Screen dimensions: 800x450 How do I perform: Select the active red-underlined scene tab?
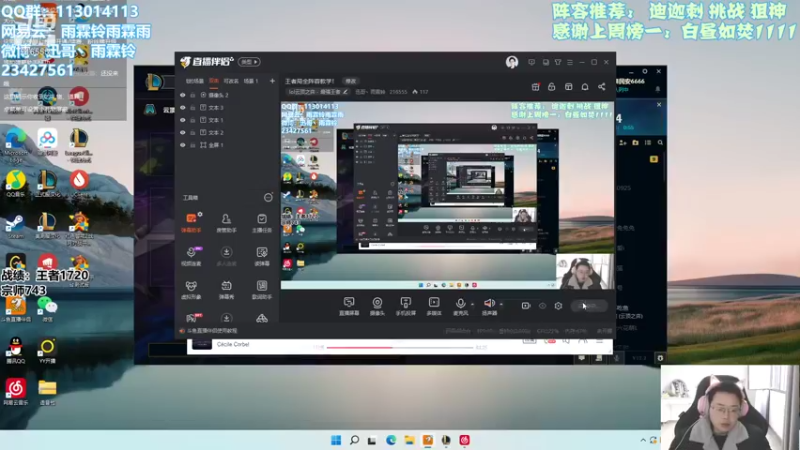(214, 81)
